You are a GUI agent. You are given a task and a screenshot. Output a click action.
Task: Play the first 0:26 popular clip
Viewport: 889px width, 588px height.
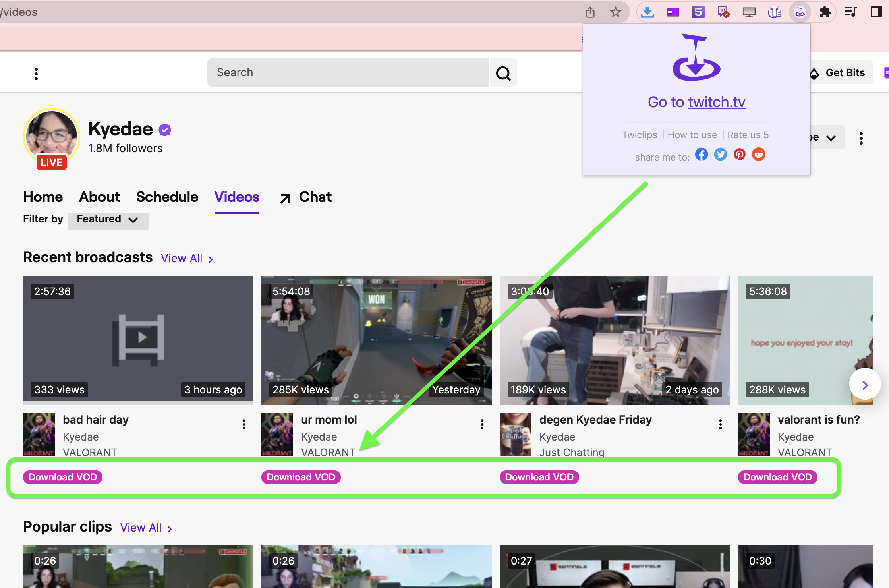point(138,567)
